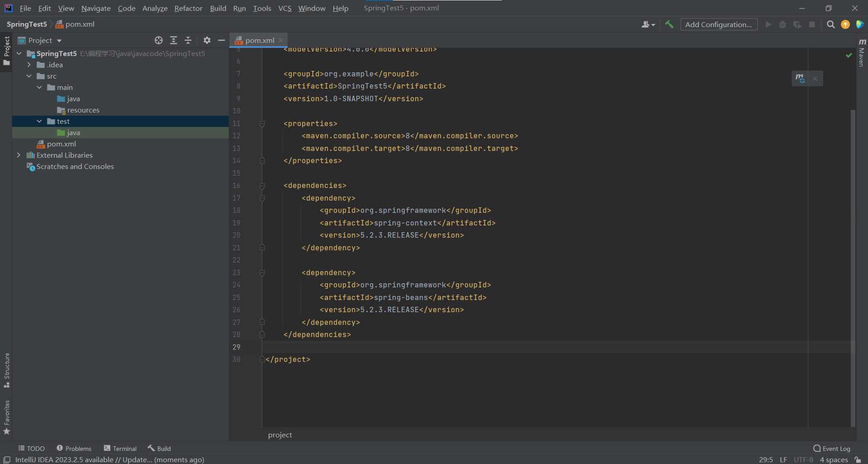Open Project panel gear options
868x464 pixels.
207,40
